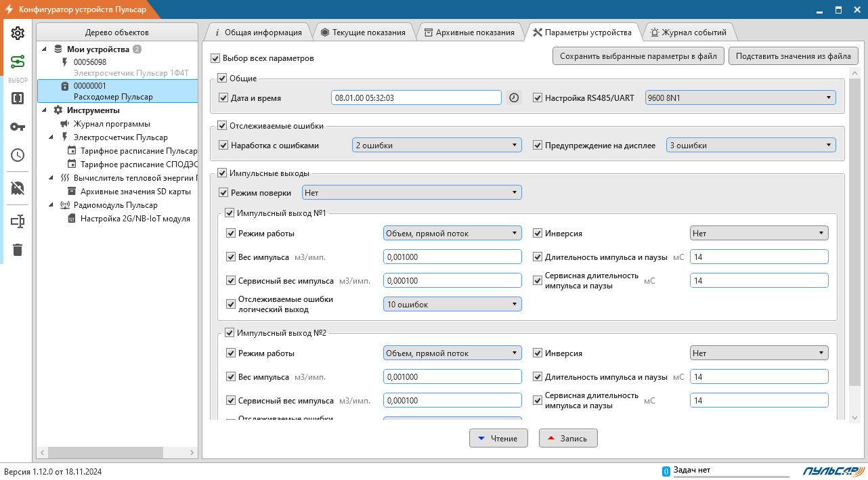Open the 10 ошибок logical output dropdown
868x480 pixels.
point(452,304)
